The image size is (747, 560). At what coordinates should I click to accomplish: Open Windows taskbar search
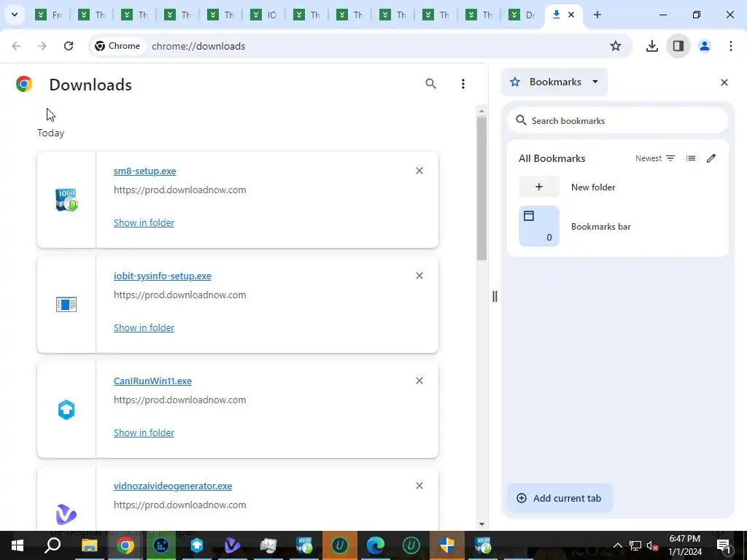pos(53,545)
